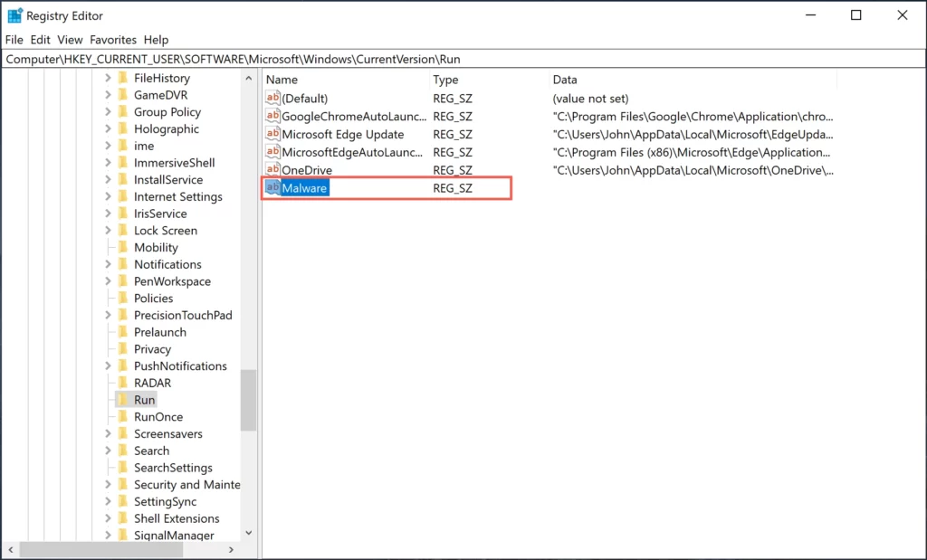Click the ab icon beside Malware value

(x=272, y=188)
